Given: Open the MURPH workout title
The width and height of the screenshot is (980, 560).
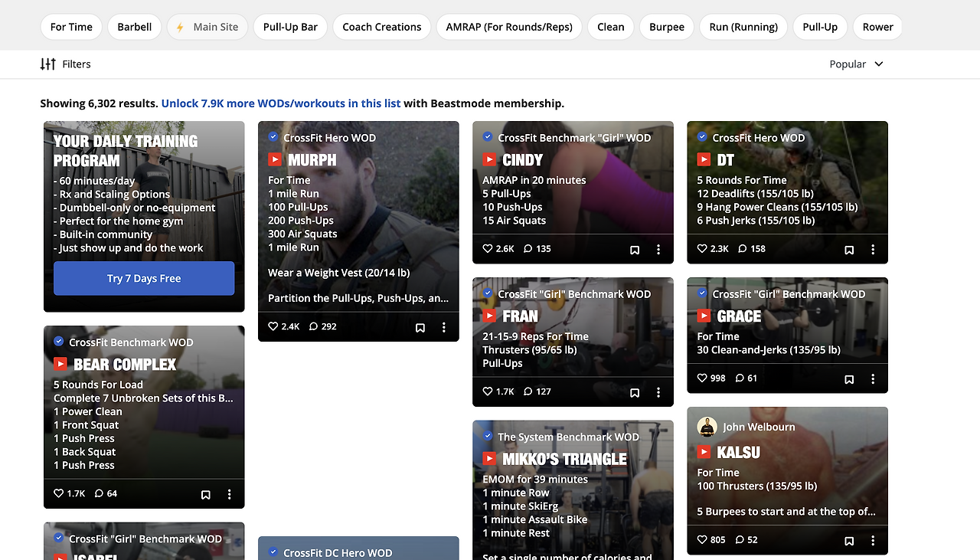Looking at the screenshot, I should tap(312, 160).
